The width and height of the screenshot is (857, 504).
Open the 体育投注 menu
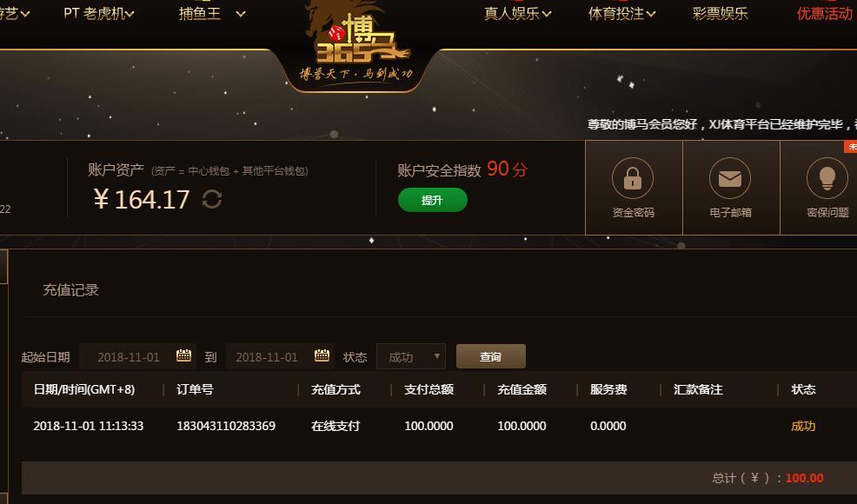[622, 13]
